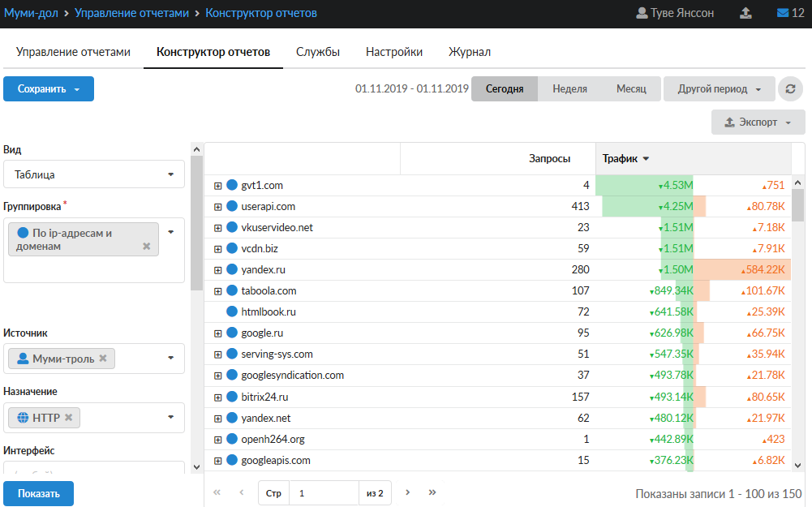This screenshot has width=812, height=507.
Task: Open the Службы tab
Action: [317, 52]
